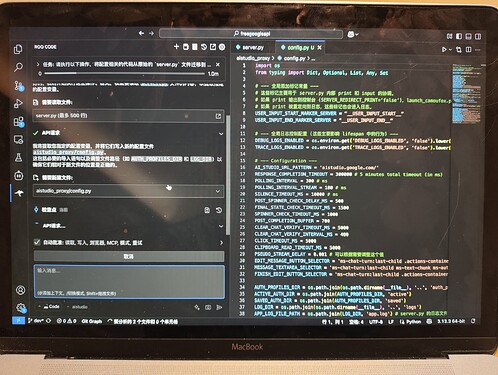Open the Git Graph status bar item
This screenshot has height=375, width=498.
tap(92, 321)
